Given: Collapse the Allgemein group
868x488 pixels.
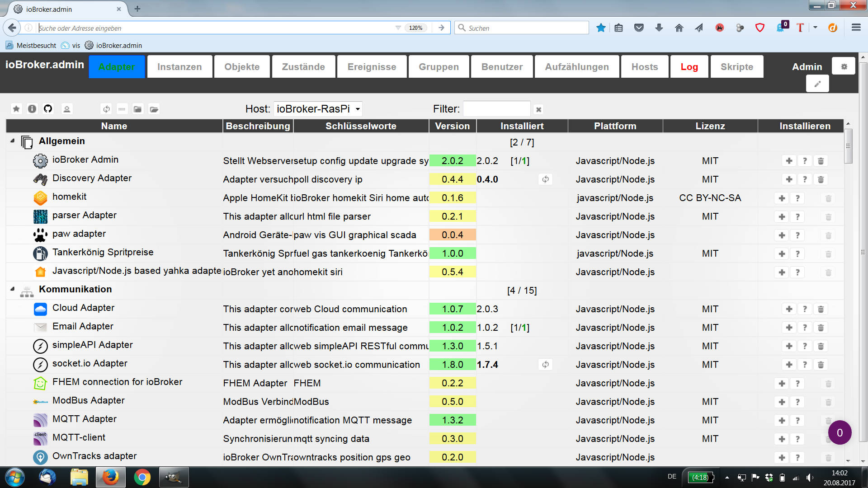Looking at the screenshot, I should pyautogui.click(x=12, y=141).
